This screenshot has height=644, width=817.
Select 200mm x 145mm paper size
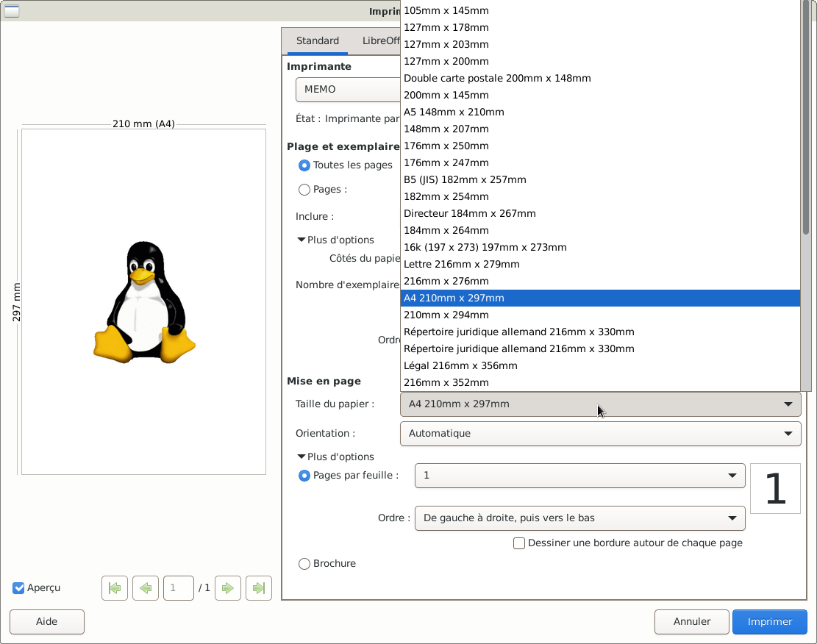click(x=600, y=96)
